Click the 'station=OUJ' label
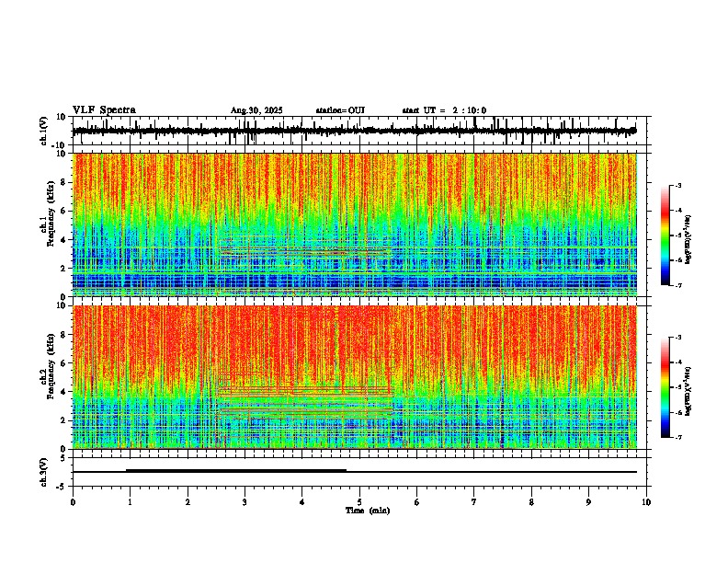Screen dimensions: 728x563 (x=340, y=110)
